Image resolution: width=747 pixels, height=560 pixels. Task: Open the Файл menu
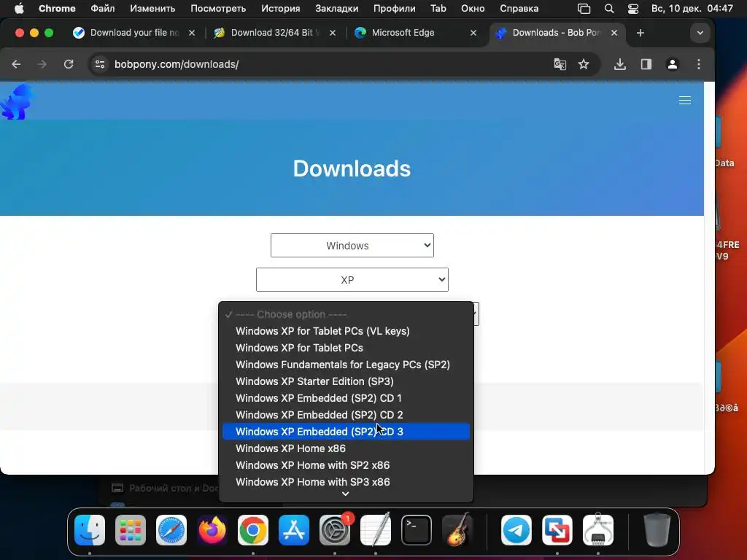102,9
